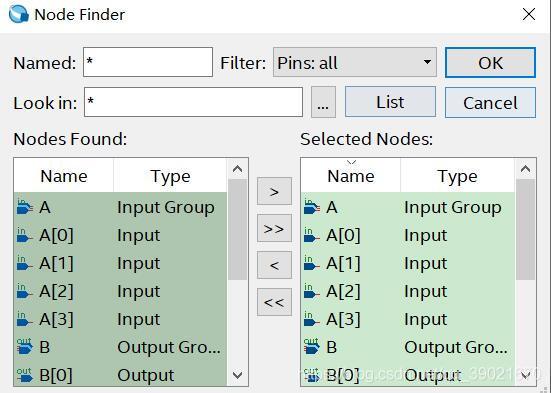Click input group icon for A in Selected Nodes
This screenshot has width=551, height=393.
coord(312,207)
